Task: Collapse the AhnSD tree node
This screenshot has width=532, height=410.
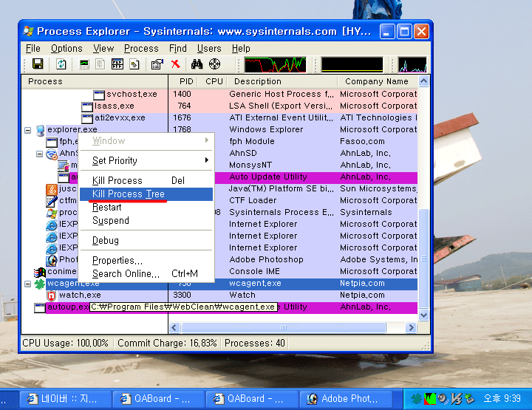Action: pos(39,154)
